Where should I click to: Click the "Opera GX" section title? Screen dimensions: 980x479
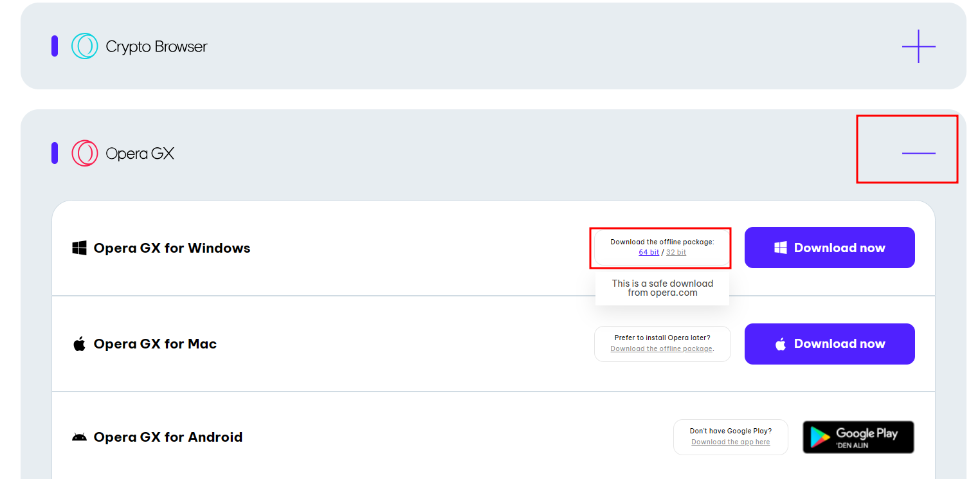click(140, 154)
